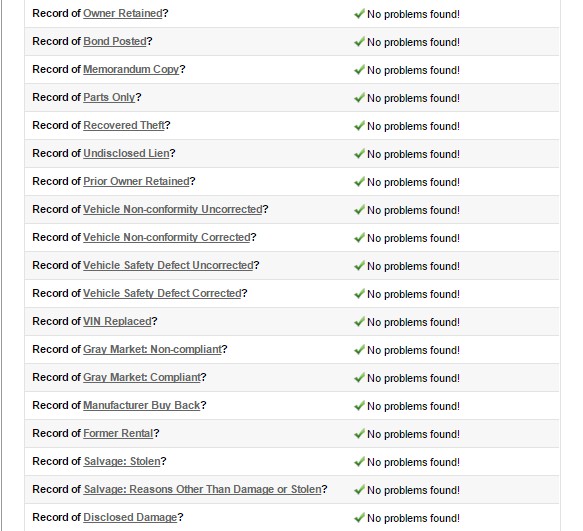Open Vehicle Non-conformity Uncorrected link
583x531 pixels.
coord(173,209)
